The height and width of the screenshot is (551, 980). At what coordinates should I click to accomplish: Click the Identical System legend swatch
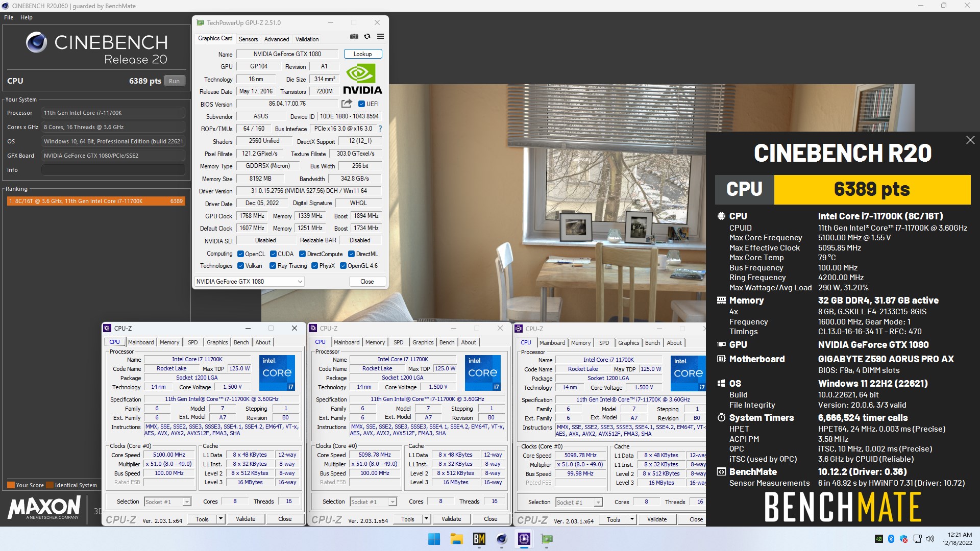click(50, 485)
